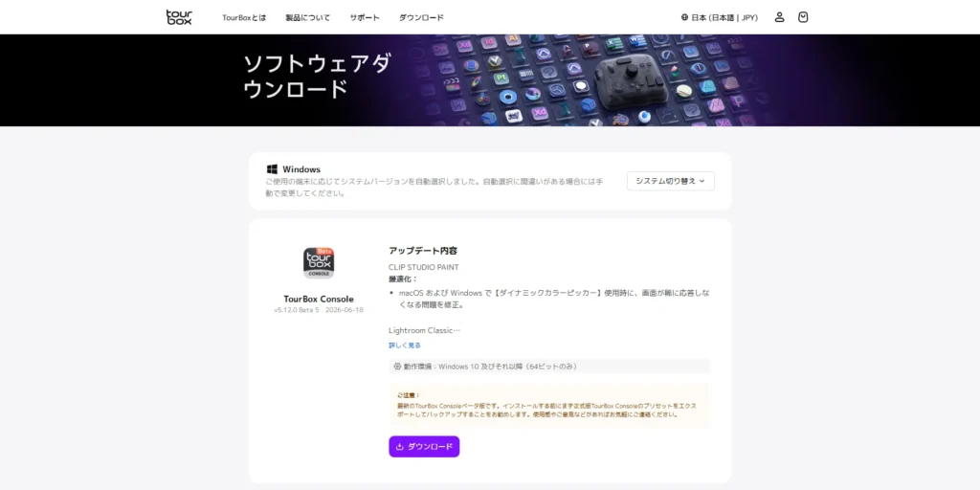Open the 製品について menu
Screen dimensions: 980x490
point(307,17)
